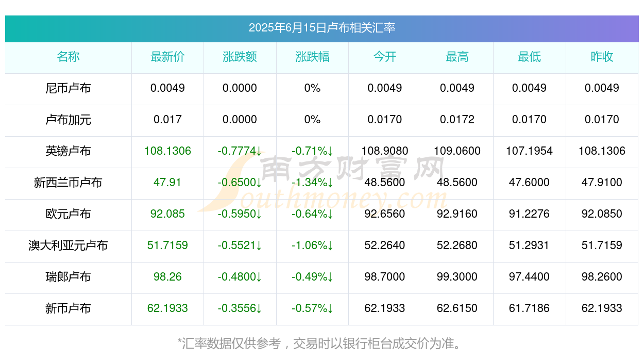Click latest price 98.26 for 瑞郎卢布
This screenshot has height=360, width=644.
click(x=167, y=277)
